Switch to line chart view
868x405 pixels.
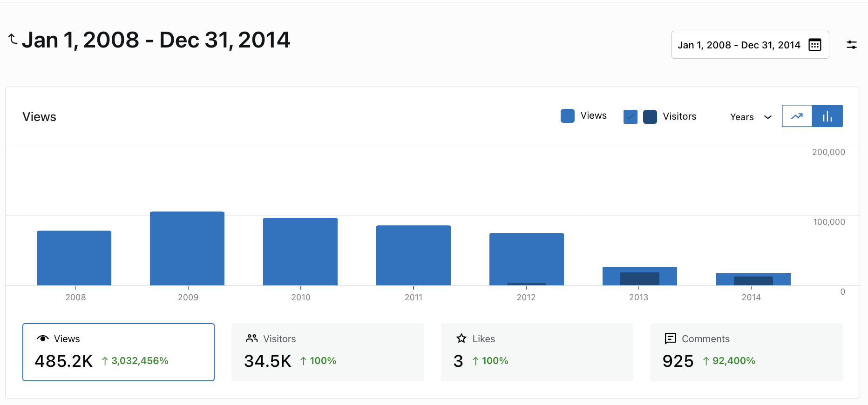tap(797, 116)
